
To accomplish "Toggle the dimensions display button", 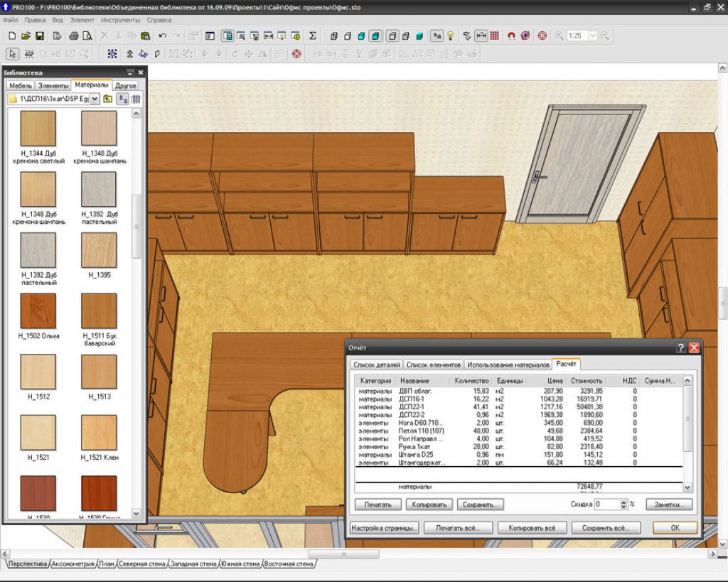I will pyautogui.click(x=481, y=35).
